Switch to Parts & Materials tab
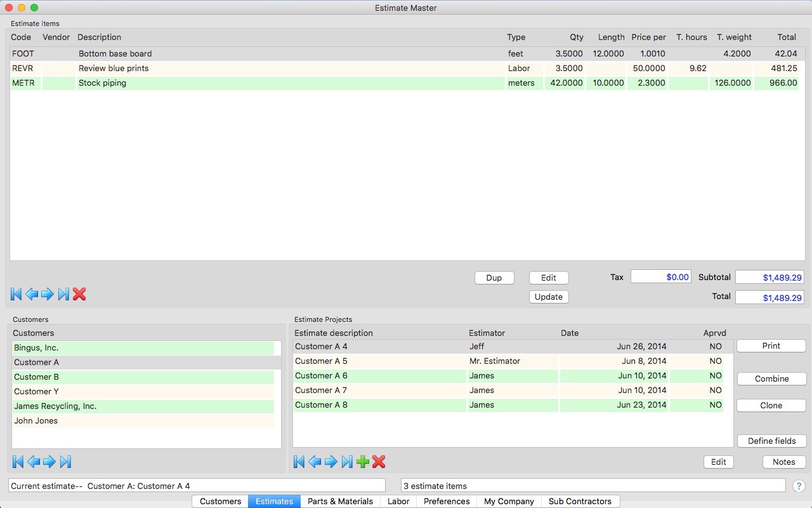This screenshot has width=812, height=508. coord(340,501)
